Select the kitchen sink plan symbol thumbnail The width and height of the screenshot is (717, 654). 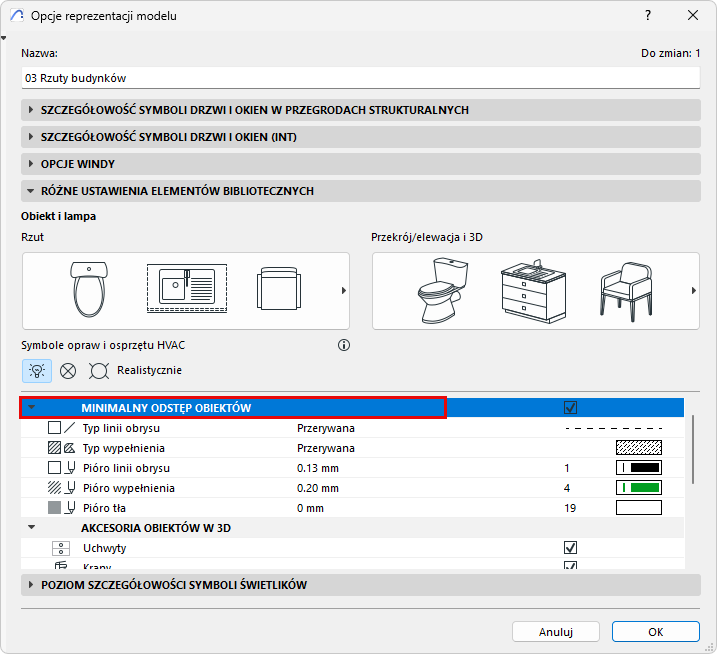pyautogui.click(x=187, y=288)
